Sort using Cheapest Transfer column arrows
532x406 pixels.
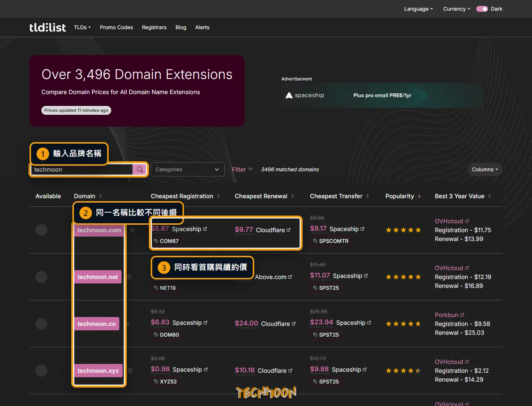pos(368,196)
